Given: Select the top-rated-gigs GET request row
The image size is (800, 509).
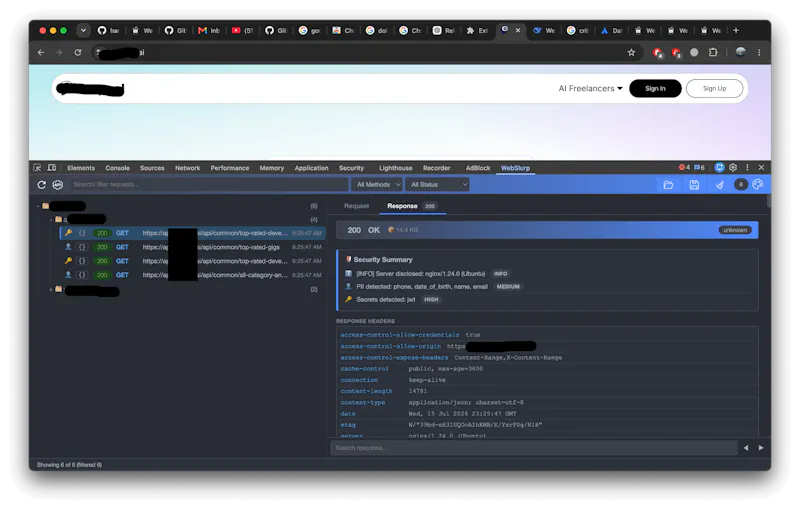Looking at the screenshot, I should click(x=192, y=247).
